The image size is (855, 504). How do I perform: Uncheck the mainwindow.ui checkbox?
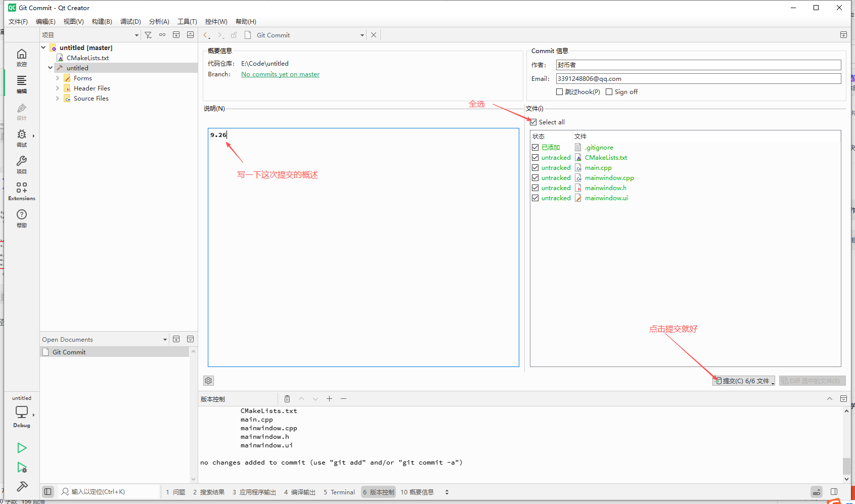pyautogui.click(x=535, y=198)
